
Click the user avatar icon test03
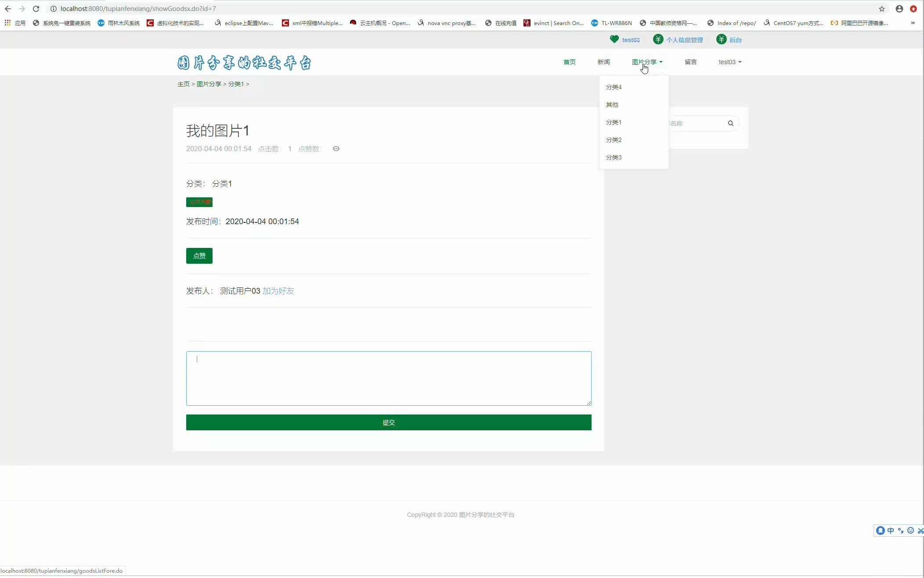tap(614, 40)
